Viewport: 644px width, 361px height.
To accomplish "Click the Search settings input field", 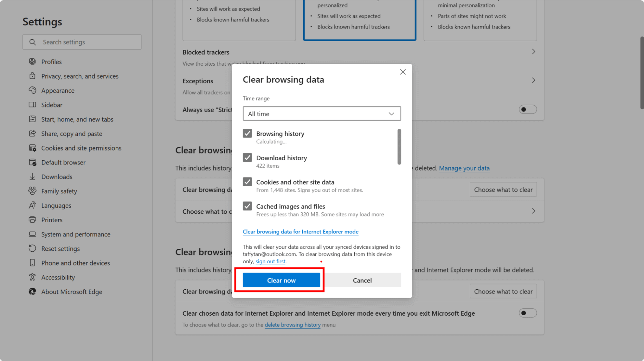I will click(82, 42).
